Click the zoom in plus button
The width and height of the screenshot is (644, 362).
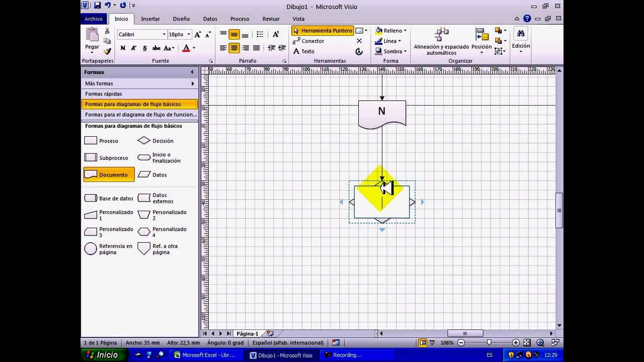click(x=516, y=342)
